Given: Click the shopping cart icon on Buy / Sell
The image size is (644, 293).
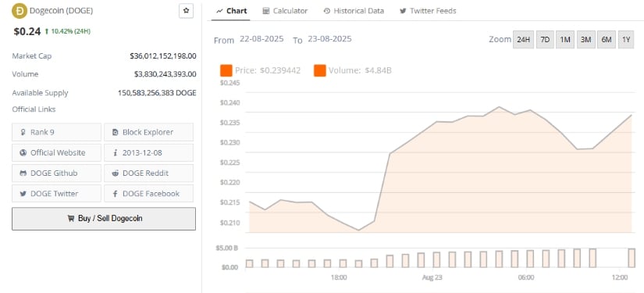Looking at the screenshot, I should [70, 219].
